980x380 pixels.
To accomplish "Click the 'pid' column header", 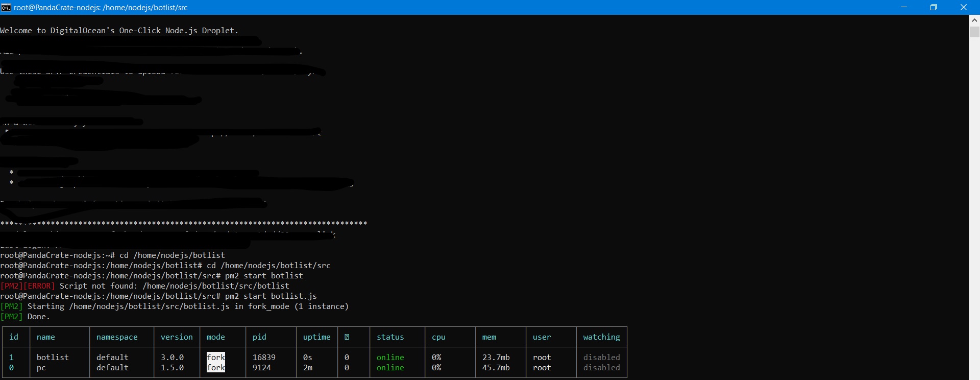I will (x=259, y=337).
